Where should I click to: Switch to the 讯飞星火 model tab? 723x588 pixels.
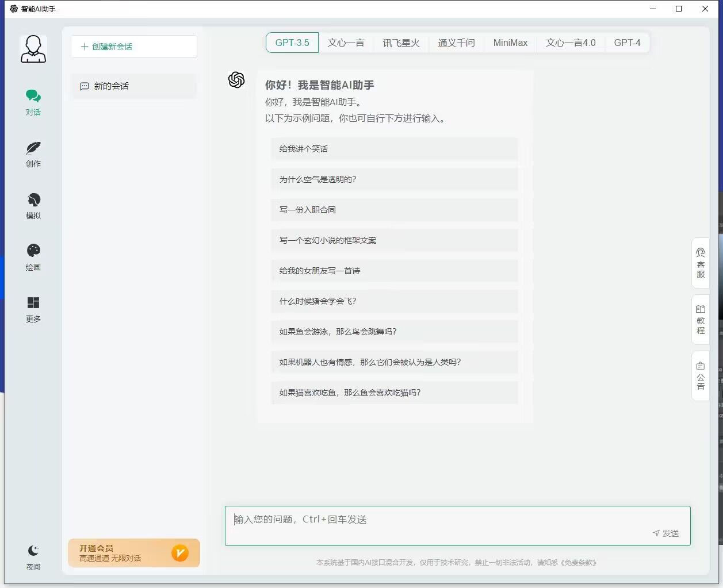pyautogui.click(x=401, y=43)
